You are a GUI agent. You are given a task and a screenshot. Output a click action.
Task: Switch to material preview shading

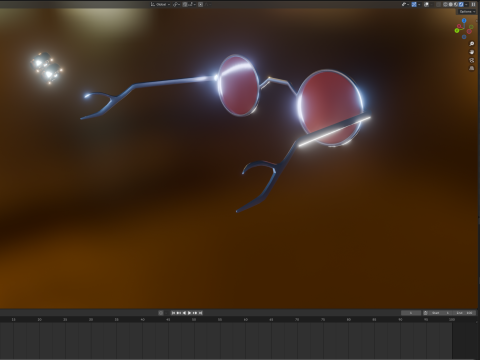[x=456, y=4]
